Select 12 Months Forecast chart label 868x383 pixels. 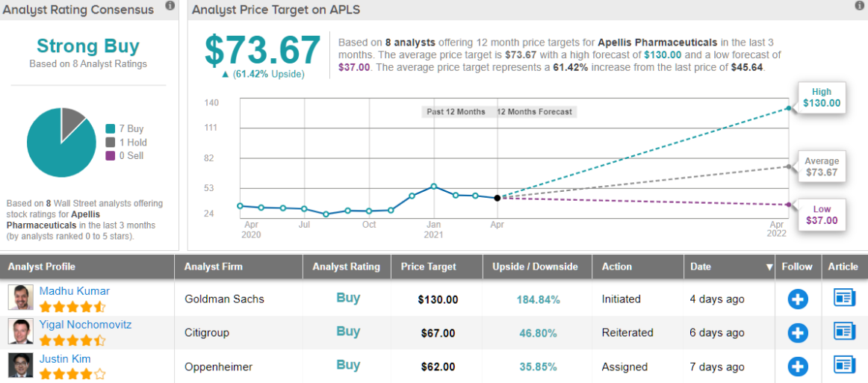pos(534,112)
